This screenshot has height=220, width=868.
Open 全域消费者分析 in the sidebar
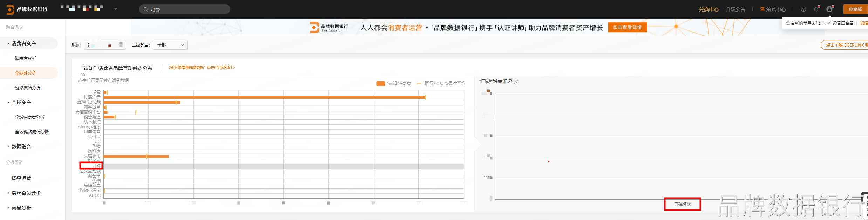[x=30, y=117]
